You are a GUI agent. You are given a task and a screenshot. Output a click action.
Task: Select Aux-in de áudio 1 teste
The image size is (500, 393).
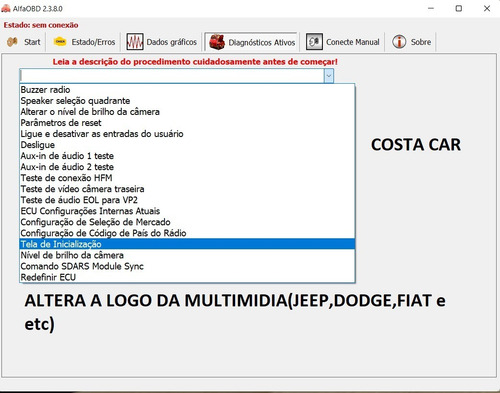187,156
